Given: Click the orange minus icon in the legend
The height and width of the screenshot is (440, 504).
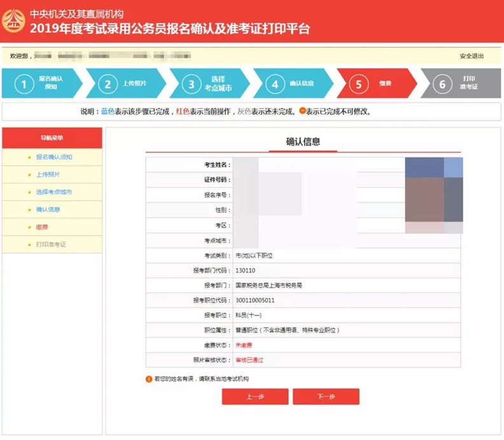Looking at the screenshot, I should 302,111.
